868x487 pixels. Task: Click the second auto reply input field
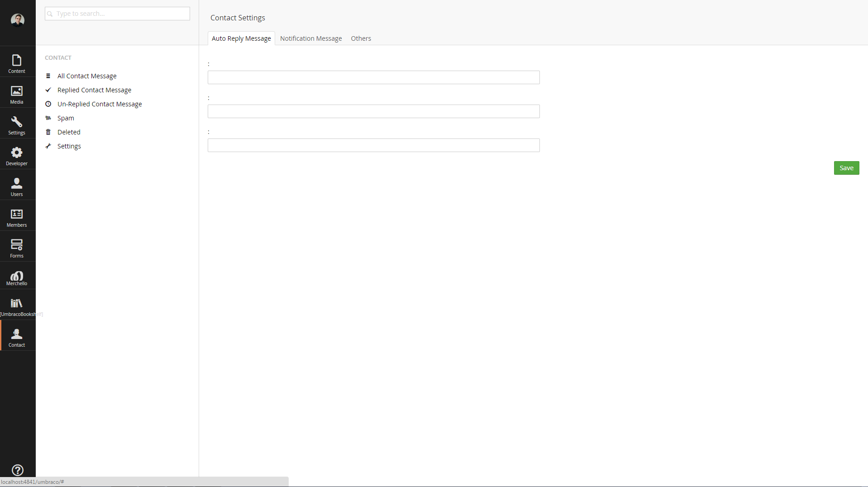point(373,111)
